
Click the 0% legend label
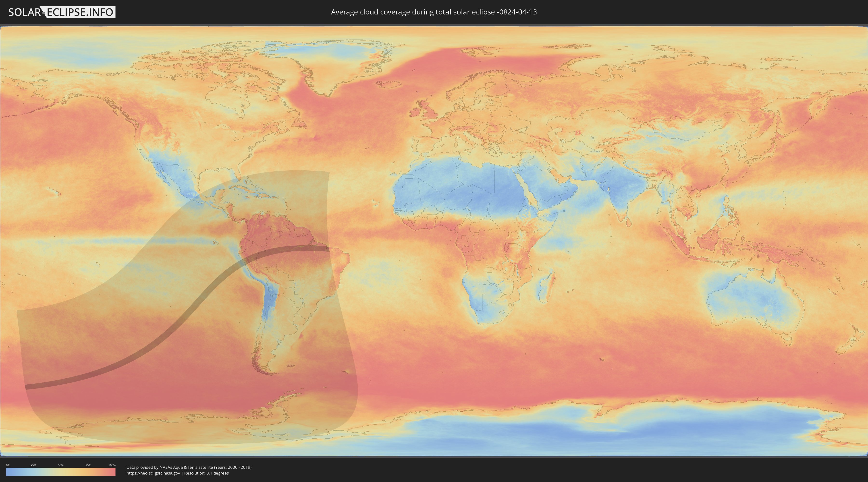point(8,465)
